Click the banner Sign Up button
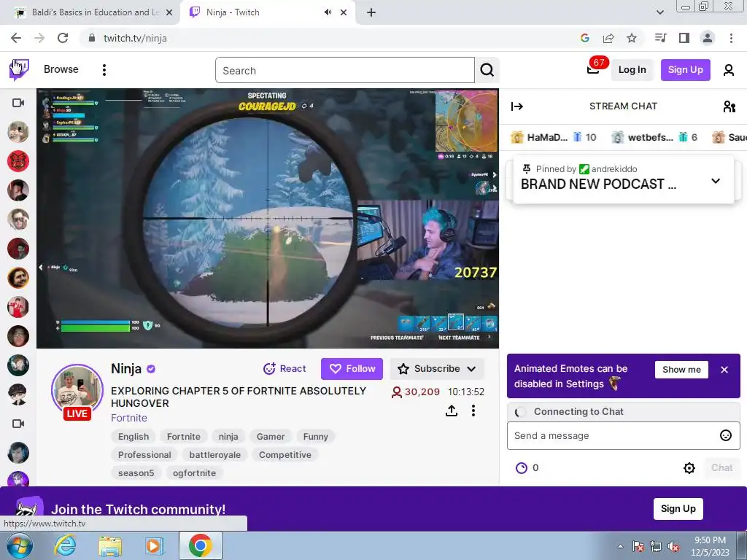This screenshot has height=560, width=747. tap(678, 508)
